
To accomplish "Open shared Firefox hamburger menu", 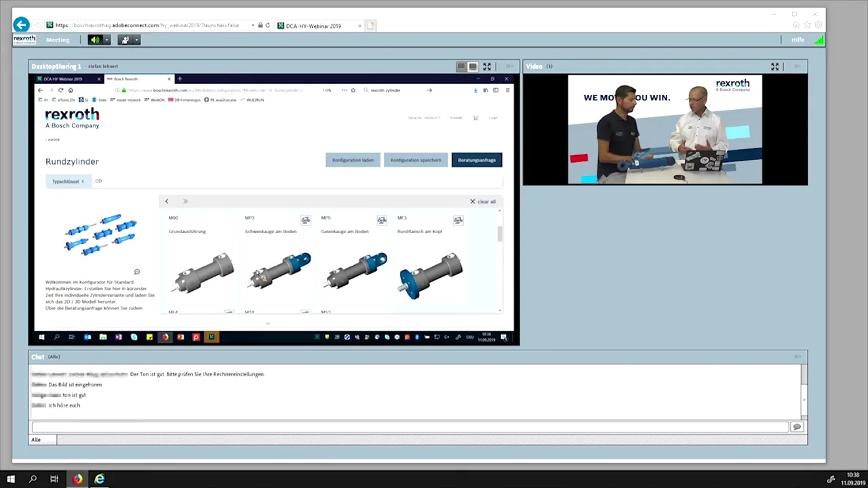I will click(507, 90).
